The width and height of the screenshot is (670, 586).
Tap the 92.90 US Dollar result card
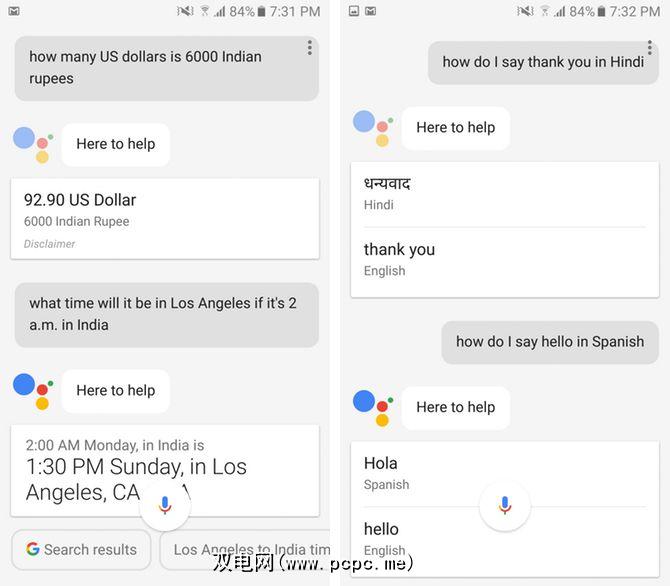point(165,219)
